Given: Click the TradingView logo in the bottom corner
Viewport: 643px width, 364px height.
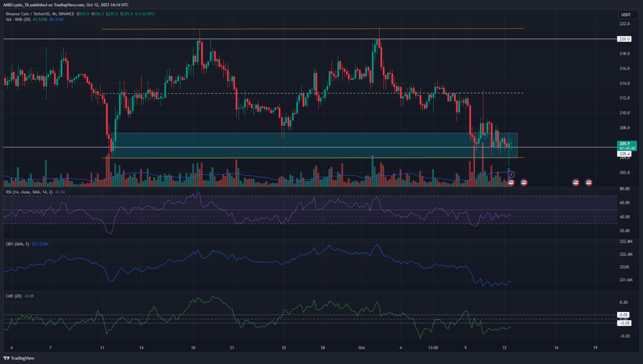Looking at the screenshot, I should 19,358.
